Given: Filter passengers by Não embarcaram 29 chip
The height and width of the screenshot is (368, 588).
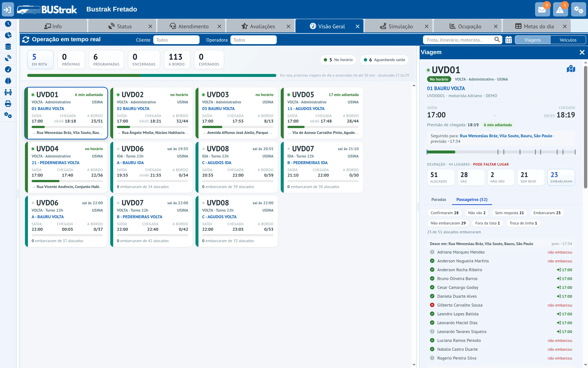Looking at the screenshot, I should (448, 223).
